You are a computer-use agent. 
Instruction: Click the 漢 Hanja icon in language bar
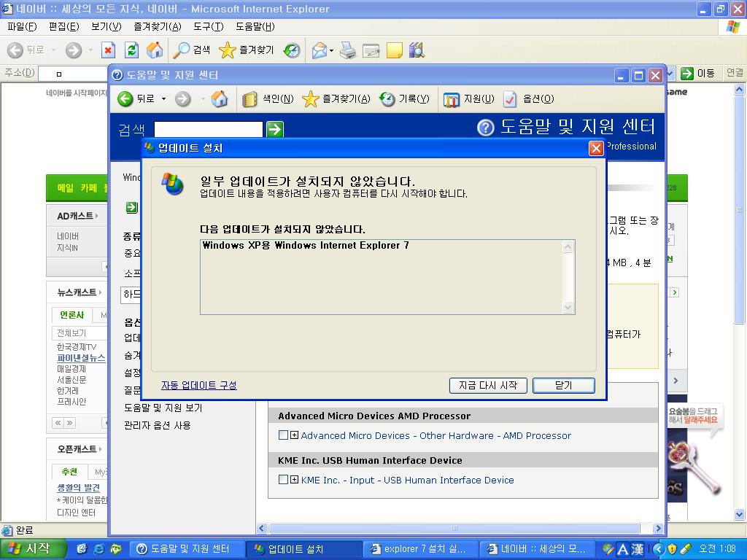point(638,549)
